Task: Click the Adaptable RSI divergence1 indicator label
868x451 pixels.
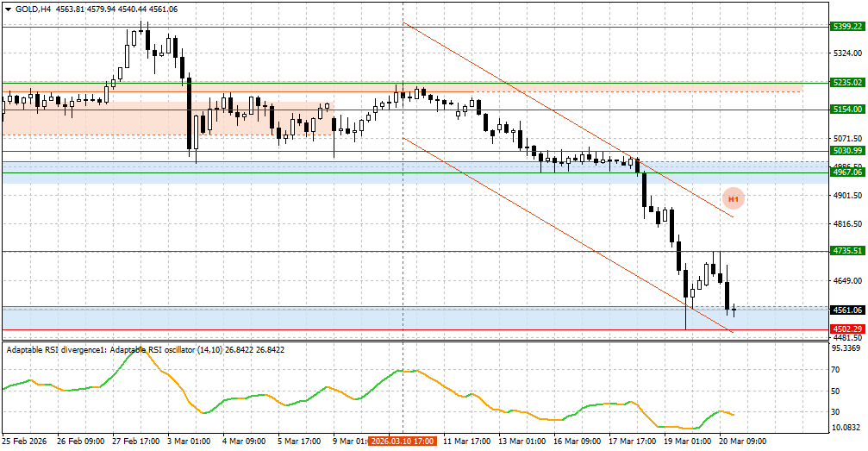Action: pyautogui.click(x=145, y=349)
